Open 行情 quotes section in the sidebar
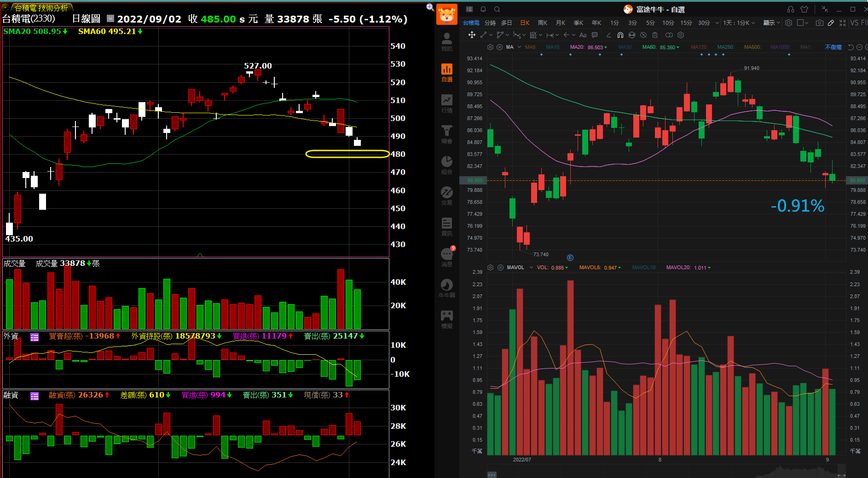Screen dimensions: 868x478 (447, 103)
